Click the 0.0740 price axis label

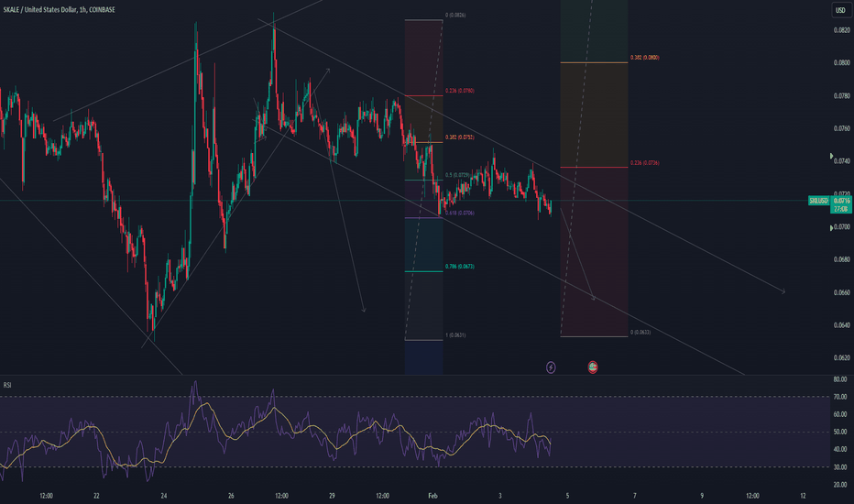pyautogui.click(x=841, y=161)
